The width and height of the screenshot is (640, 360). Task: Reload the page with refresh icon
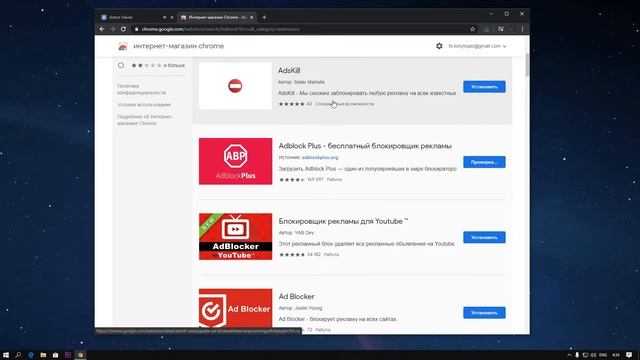123,29
